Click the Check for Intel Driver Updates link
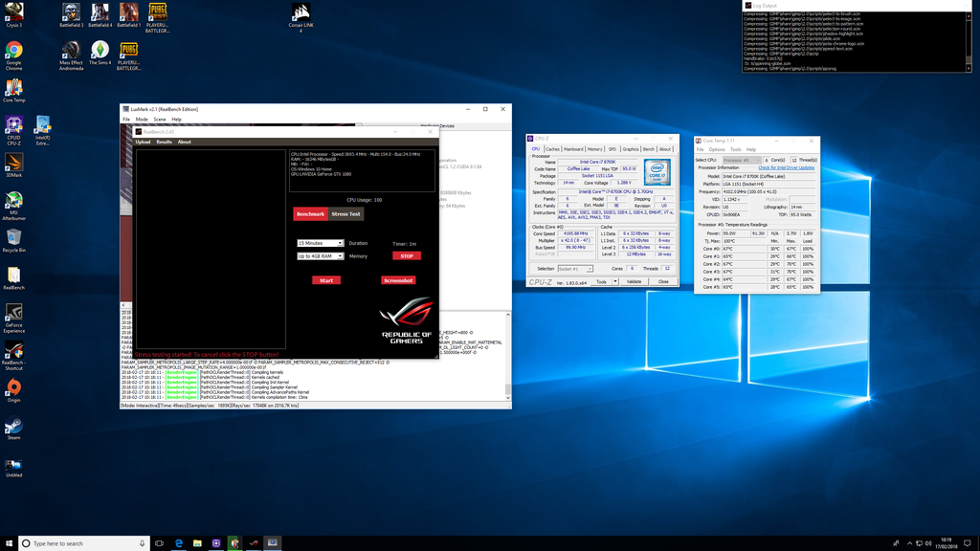This screenshot has height=551, width=980. 786,167
